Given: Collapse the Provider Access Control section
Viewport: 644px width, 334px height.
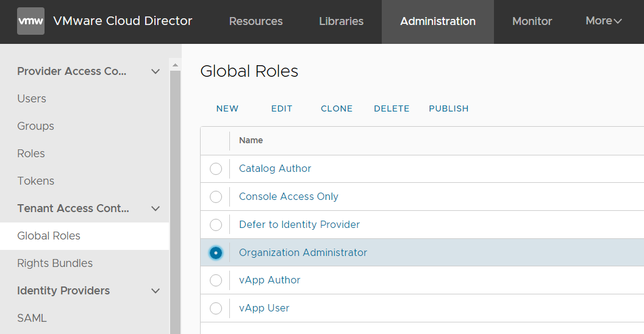Looking at the screenshot, I should 156,71.
